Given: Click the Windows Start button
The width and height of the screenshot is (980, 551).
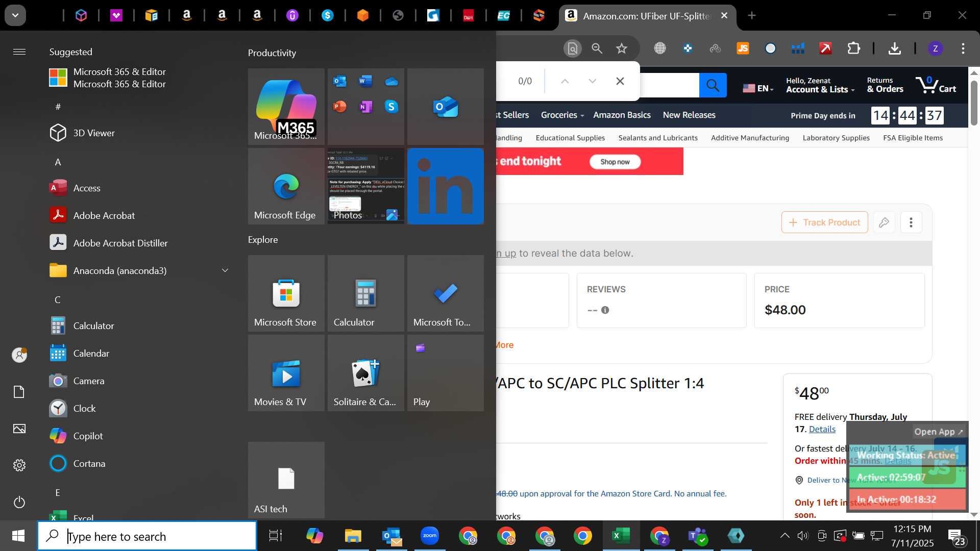Looking at the screenshot, I should coord(18,536).
